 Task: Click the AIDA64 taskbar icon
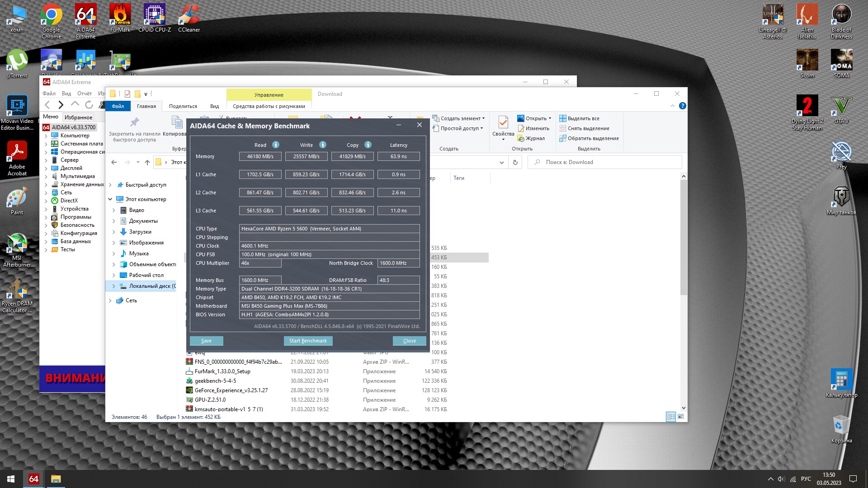tap(33, 479)
